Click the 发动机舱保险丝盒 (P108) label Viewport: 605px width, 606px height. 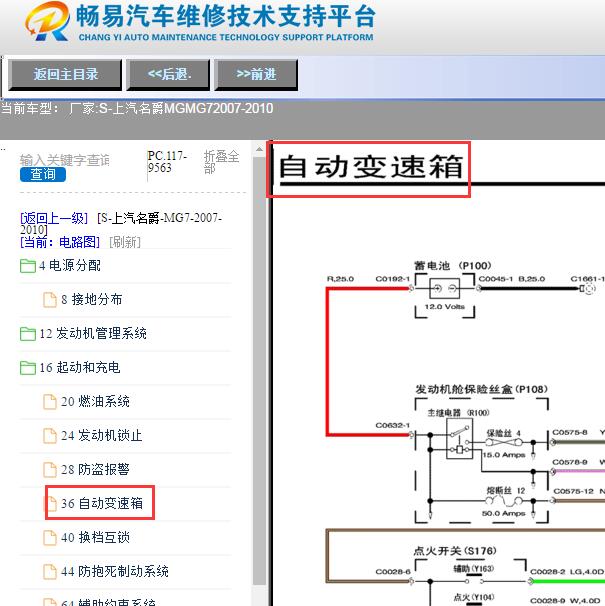(x=482, y=389)
